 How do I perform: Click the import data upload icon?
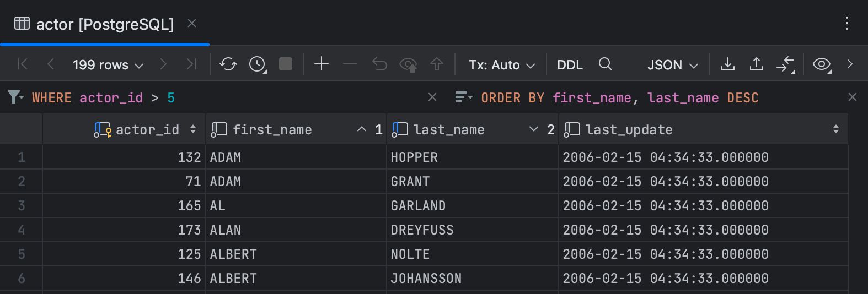coord(757,64)
